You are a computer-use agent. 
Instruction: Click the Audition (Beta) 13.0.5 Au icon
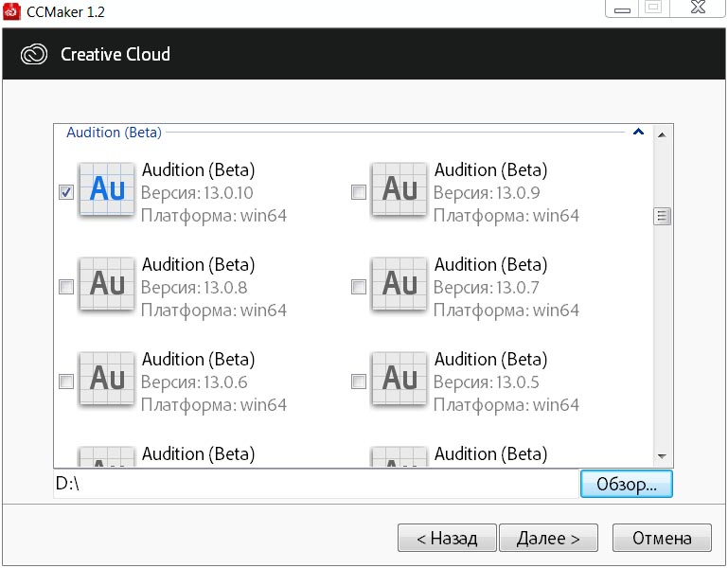[x=400, y=379]
